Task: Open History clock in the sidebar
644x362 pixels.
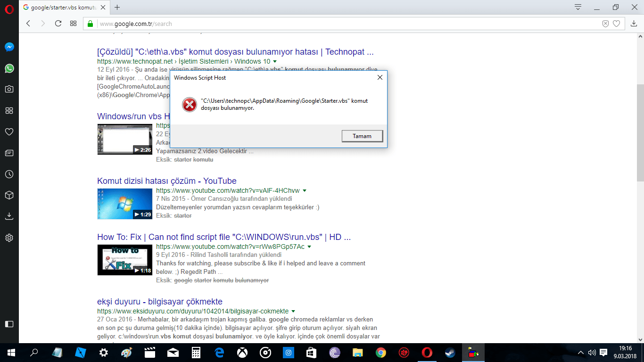Action: [x=9, y=174]
